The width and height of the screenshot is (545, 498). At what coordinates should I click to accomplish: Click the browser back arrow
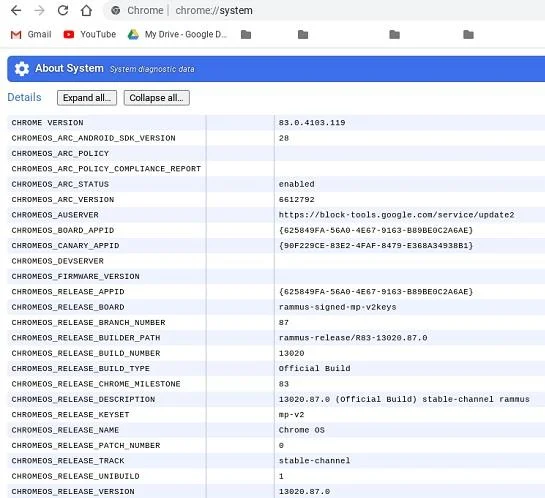16,10
